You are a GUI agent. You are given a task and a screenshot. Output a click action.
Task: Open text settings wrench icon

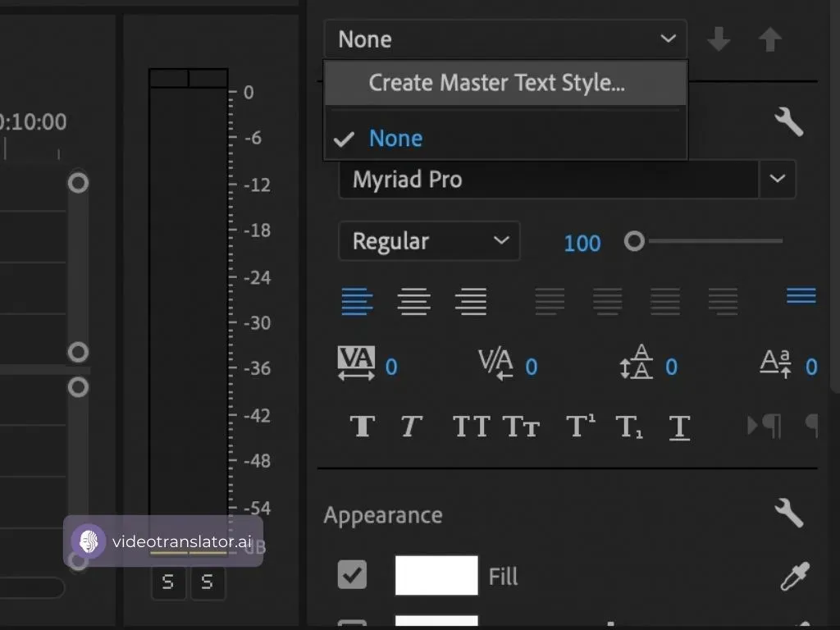coord(788,121)
